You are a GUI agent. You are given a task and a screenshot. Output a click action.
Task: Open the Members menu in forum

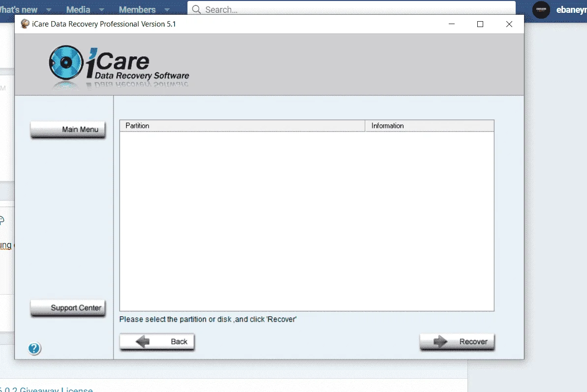[x=137, y=10]
